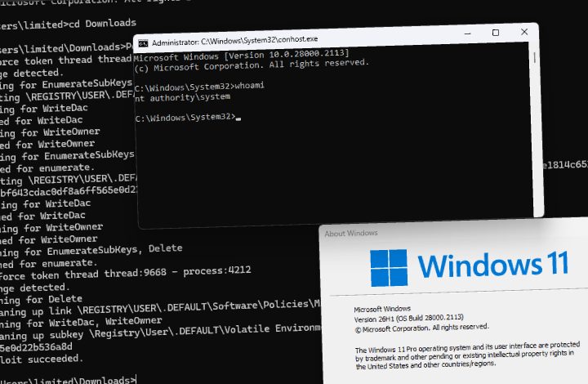Click the conhost.exe window icon in title bar

click(143, 44)
